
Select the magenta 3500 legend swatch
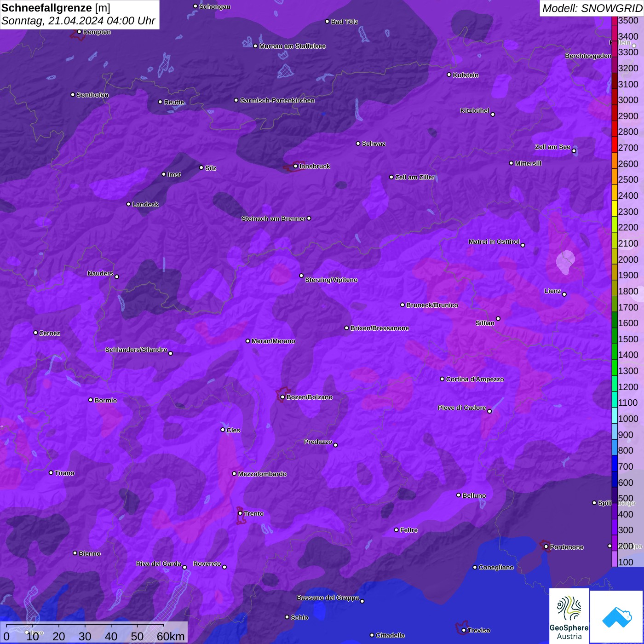615,20
